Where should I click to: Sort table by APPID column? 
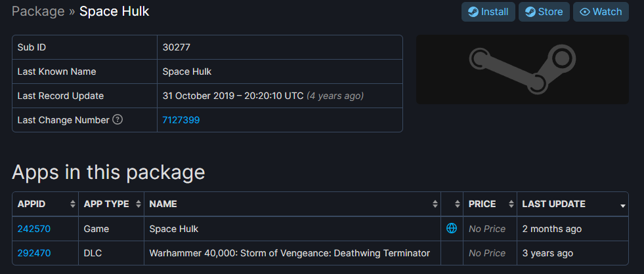(x=45, y=204)
